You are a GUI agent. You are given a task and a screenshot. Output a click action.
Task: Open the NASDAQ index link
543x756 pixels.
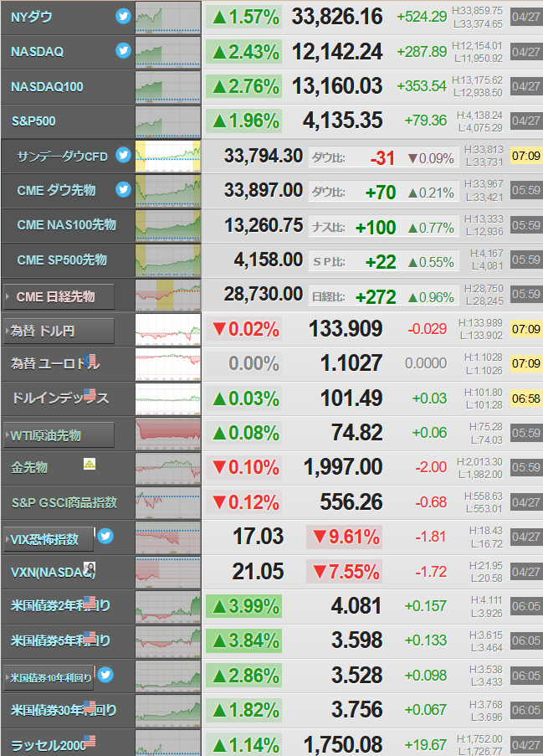pyautogui.click(x=37, y=52)
